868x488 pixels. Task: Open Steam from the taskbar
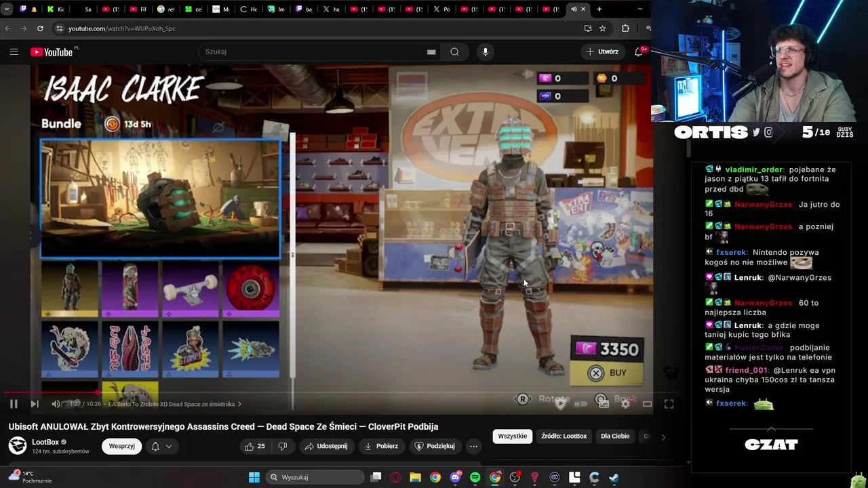[614, 477]
